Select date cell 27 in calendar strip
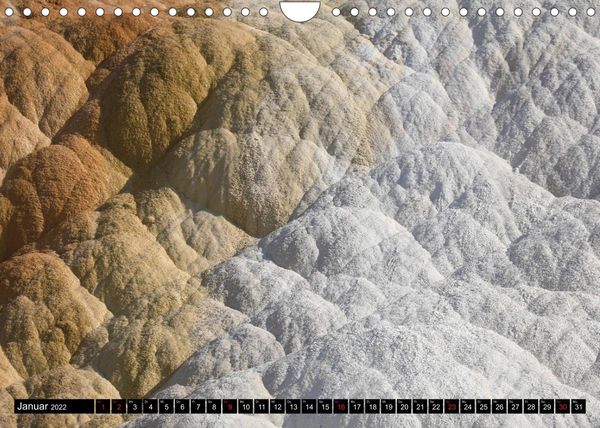The height and width of the screenshot is (428, 600). click(516, 407)
